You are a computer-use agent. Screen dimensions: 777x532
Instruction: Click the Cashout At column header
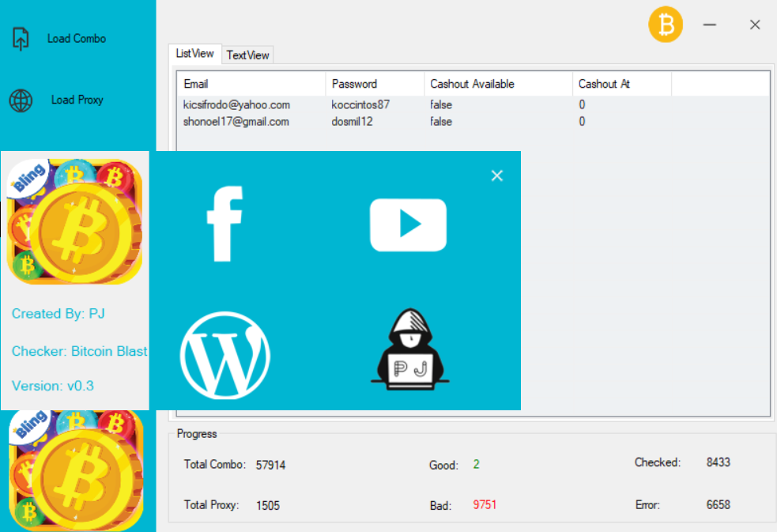coord(622,84)
